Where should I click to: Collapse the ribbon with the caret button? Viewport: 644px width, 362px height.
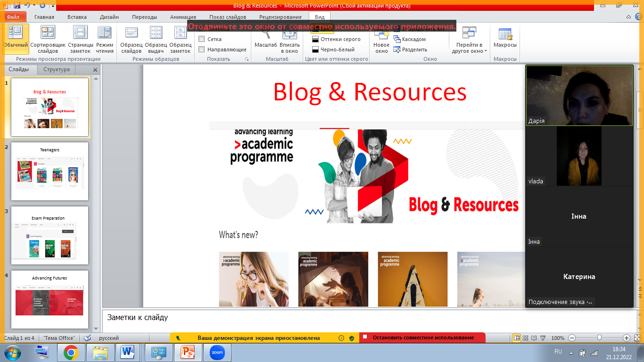tap(629, 16)
